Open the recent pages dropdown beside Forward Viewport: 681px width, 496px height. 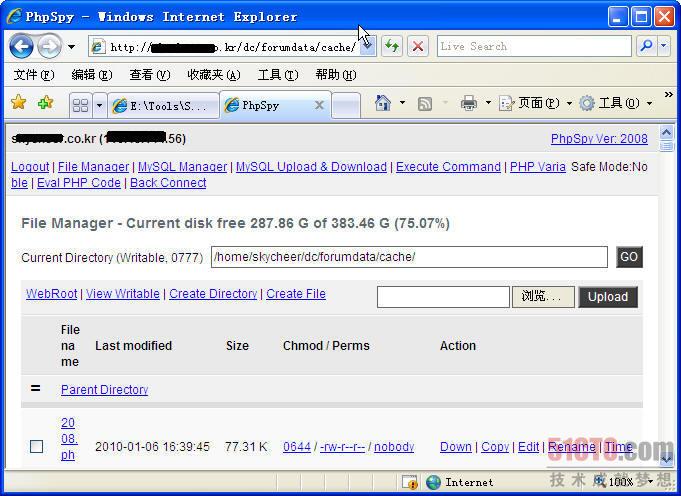71,46
